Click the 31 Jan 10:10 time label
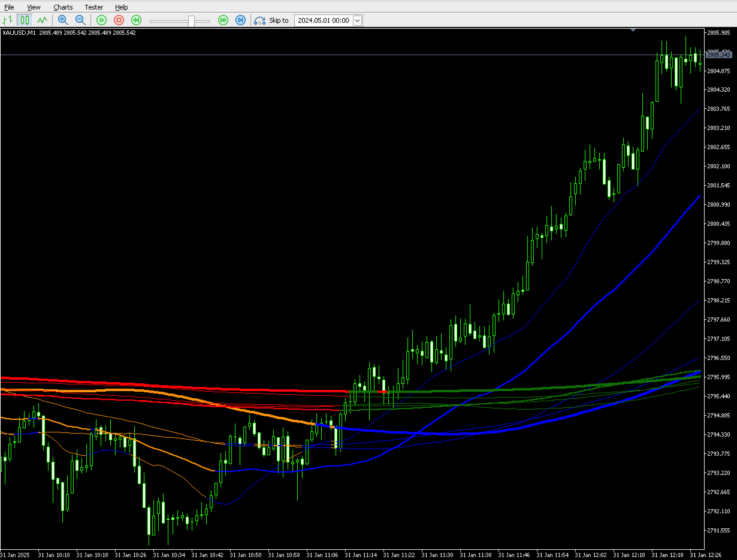This screenshot has height=560, width=737. (54, 555)
